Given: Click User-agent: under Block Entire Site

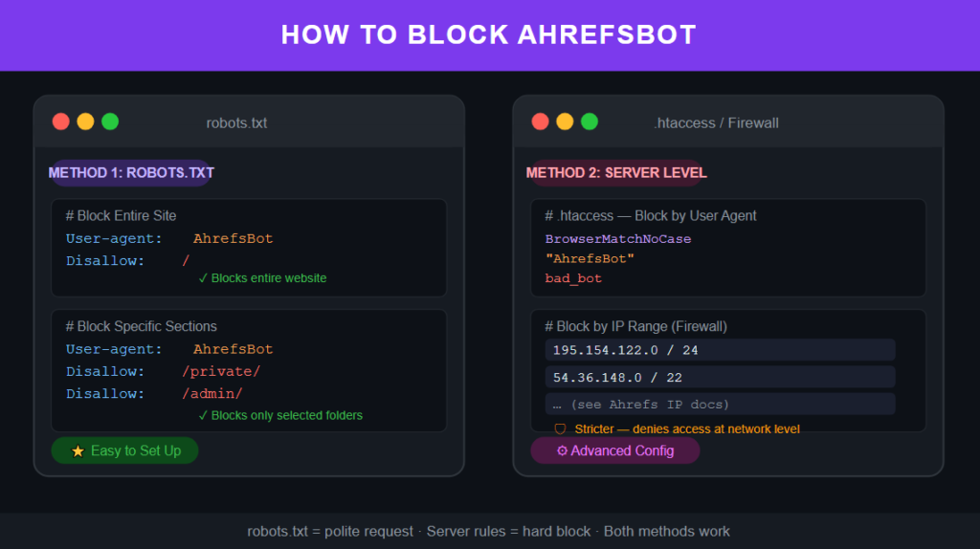Looking at the screenshot, I should click(115, 238).
